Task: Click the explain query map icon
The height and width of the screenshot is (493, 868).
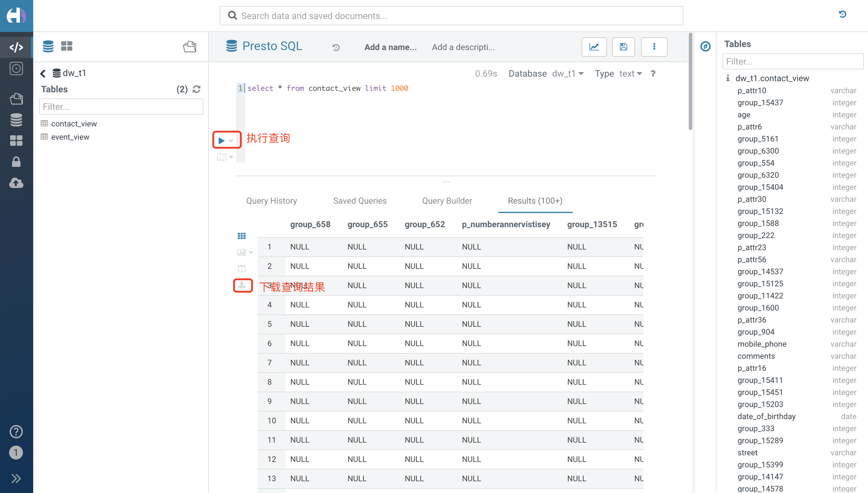Action: coord(222,157)
